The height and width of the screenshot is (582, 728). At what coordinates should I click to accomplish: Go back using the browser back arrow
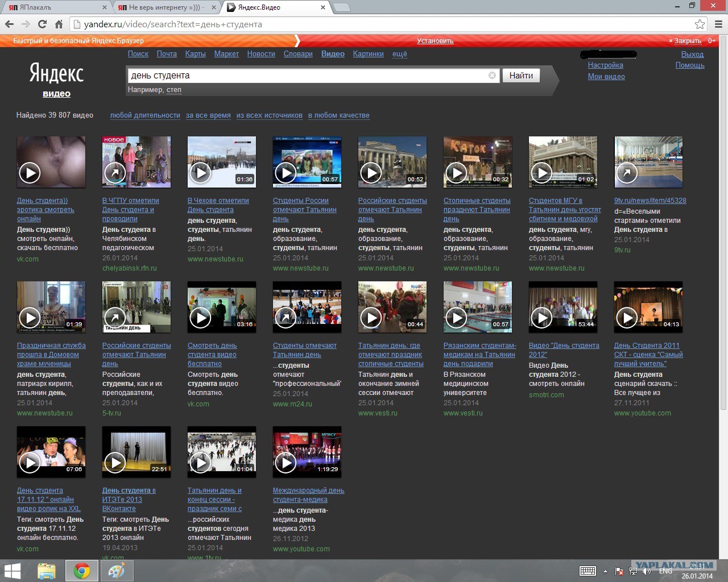[x=9, y=24]
